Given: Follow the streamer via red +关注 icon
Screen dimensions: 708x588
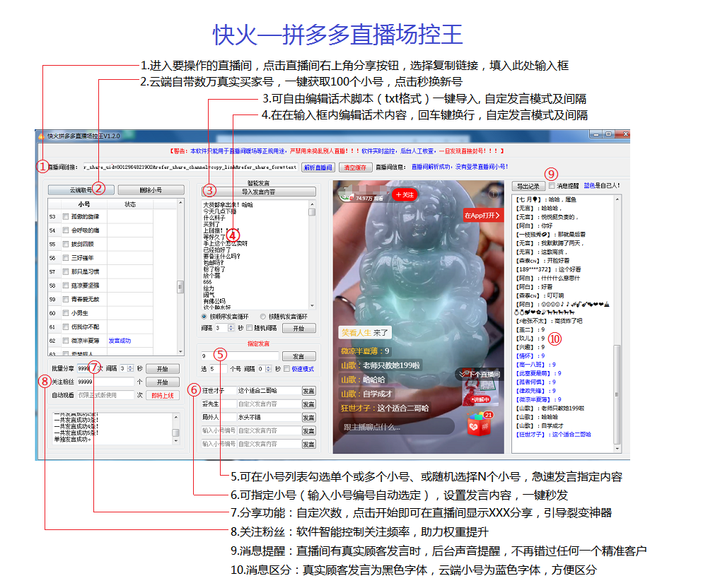Looking at the screenshot, I should [x=404, y=194].
